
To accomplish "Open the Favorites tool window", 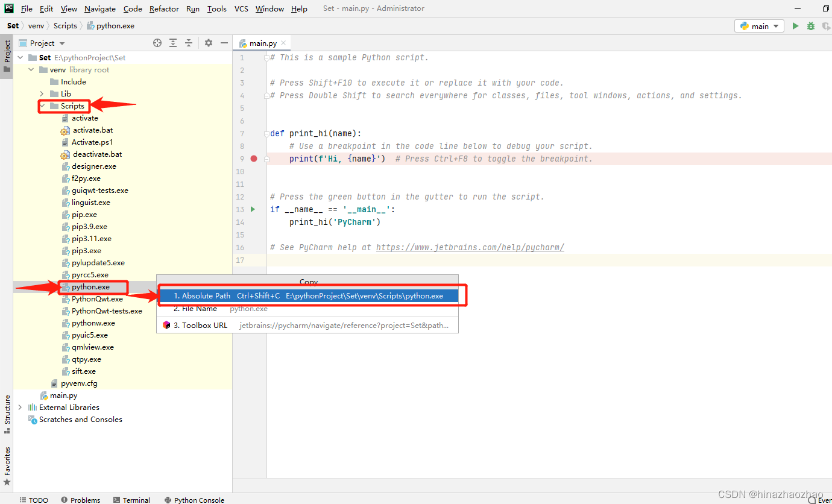I will pos(7,465).
